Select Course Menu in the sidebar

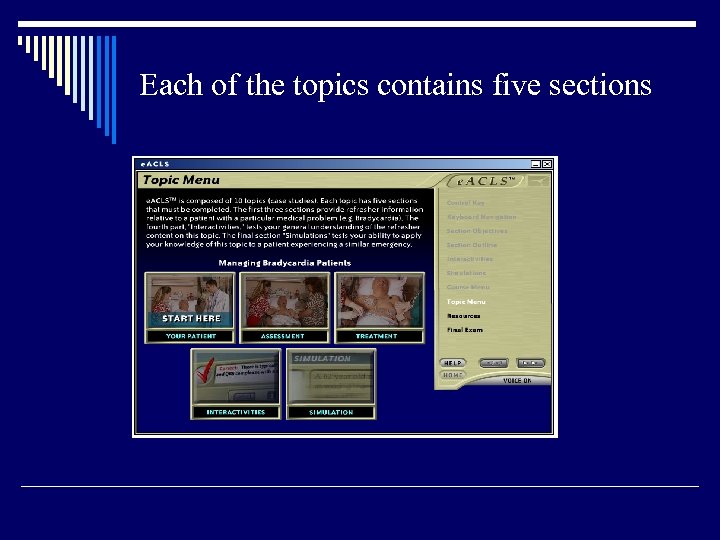click(468, 287)
